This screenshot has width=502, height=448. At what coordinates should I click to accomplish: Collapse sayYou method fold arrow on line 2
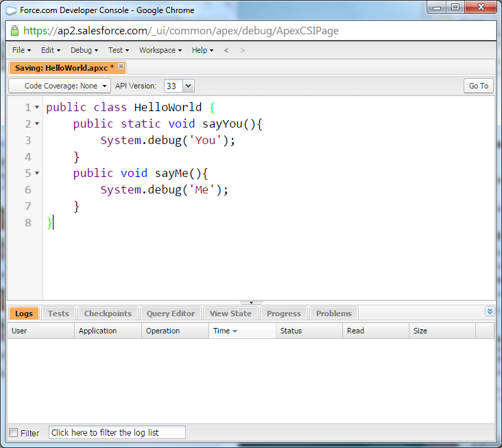(x=37, y=124)
